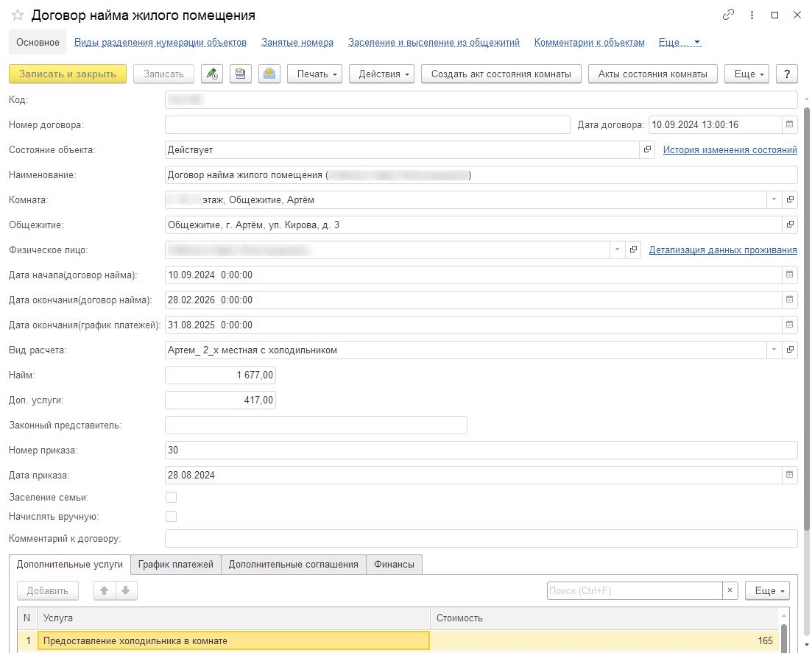Click the Записать и закрыть button

[x=68, y=74]
